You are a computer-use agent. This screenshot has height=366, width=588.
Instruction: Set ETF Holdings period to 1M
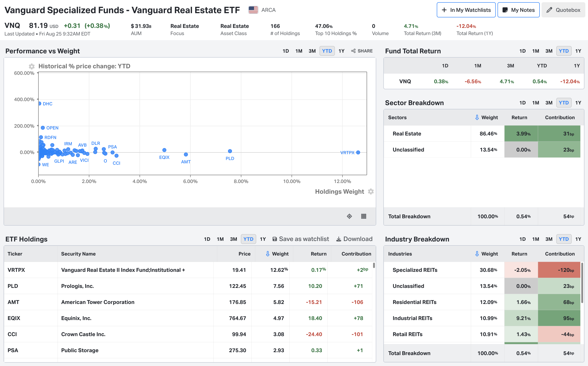pyautogui.click(x=220, y=239)
